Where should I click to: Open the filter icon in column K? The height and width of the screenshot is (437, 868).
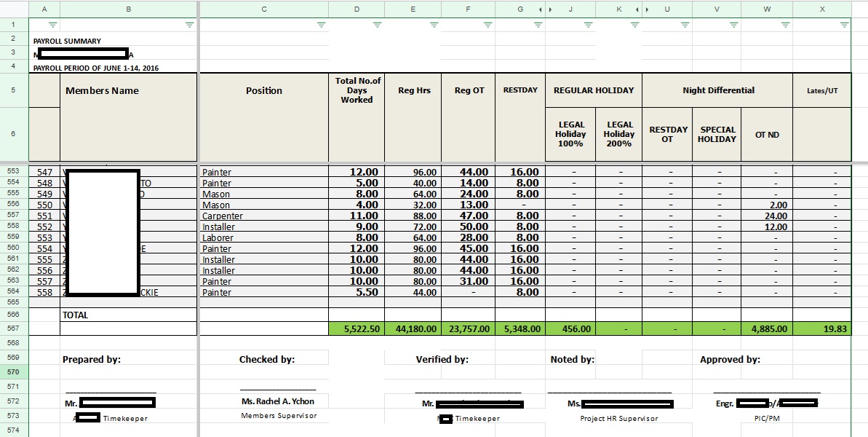pyautogui.click(x=635, y=25)
